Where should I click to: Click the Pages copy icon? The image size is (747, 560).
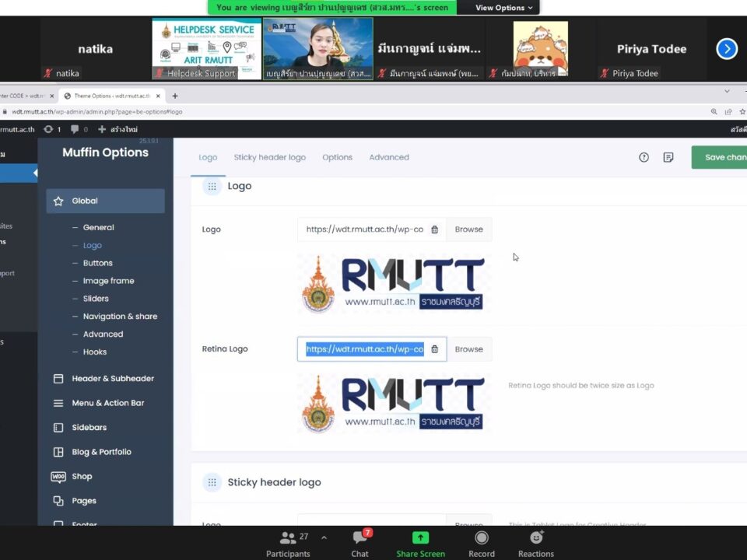click(58, 500)
